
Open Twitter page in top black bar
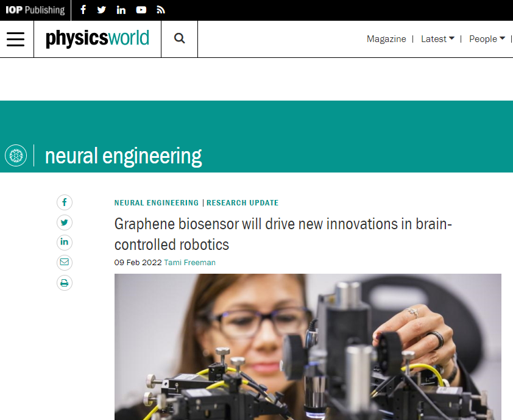[101, 10]
